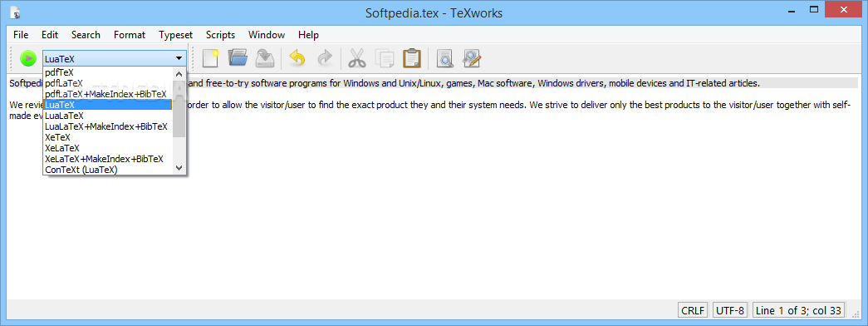Create a new document with New icon
This screenshot has height=326, width=868.
211,58
